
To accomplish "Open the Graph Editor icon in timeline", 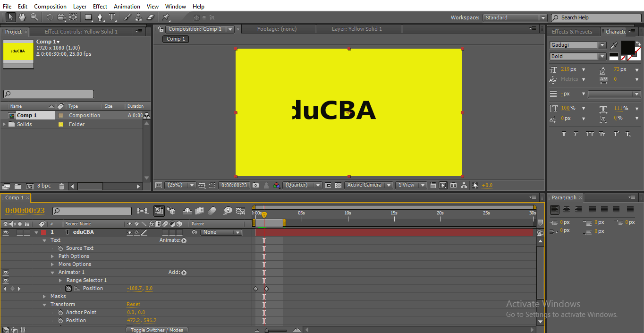I will [x=240, y=211].
